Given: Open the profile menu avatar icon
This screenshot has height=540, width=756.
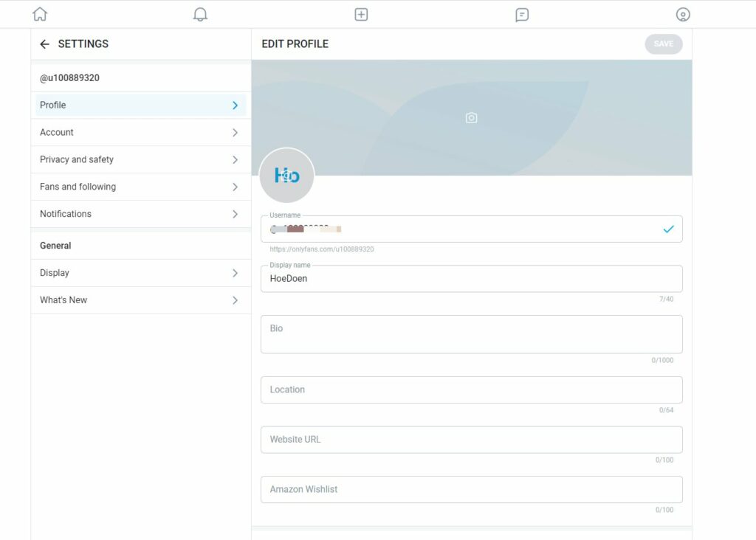Looking at the screenshot, I should tap(683, 15).
